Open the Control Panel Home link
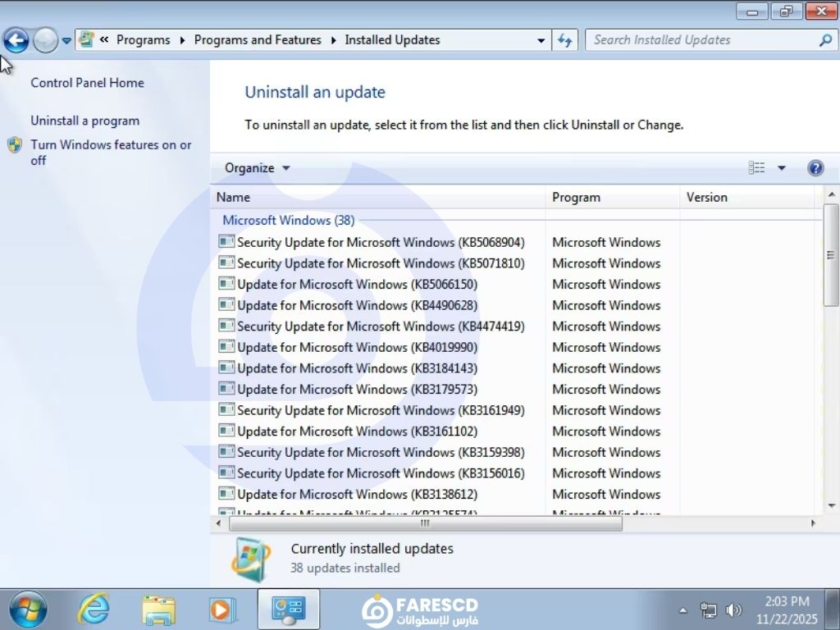Image resolution: width=840 pixels, height=630 pixels. [x=87, y=83]
